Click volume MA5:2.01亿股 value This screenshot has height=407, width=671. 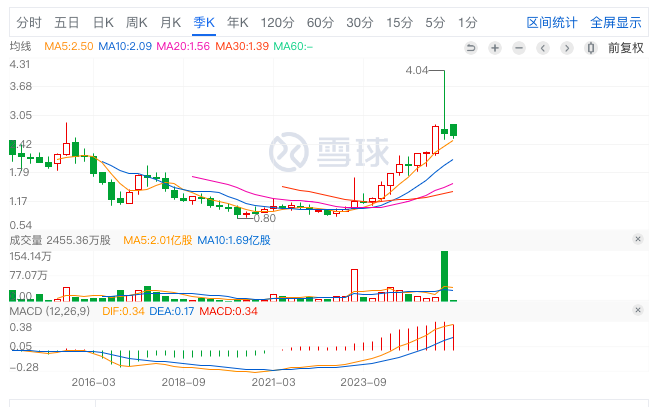pyautogui.click(x=158, y=240)
